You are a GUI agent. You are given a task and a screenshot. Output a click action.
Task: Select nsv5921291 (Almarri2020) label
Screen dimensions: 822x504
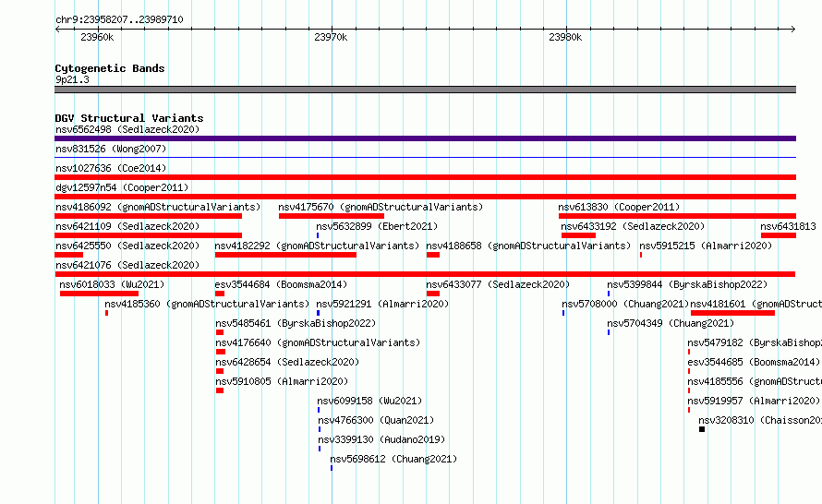click(x=382, y=304)
